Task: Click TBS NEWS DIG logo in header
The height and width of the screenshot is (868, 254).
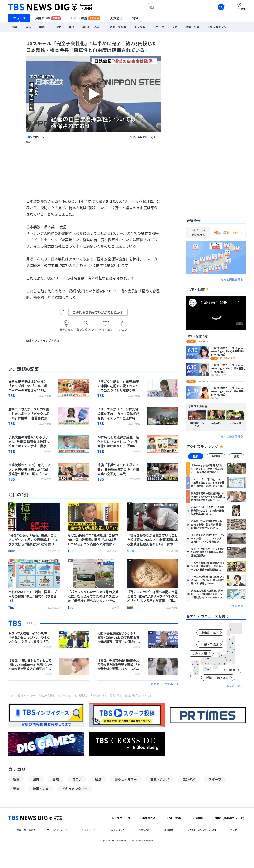Action: point(50,7)
